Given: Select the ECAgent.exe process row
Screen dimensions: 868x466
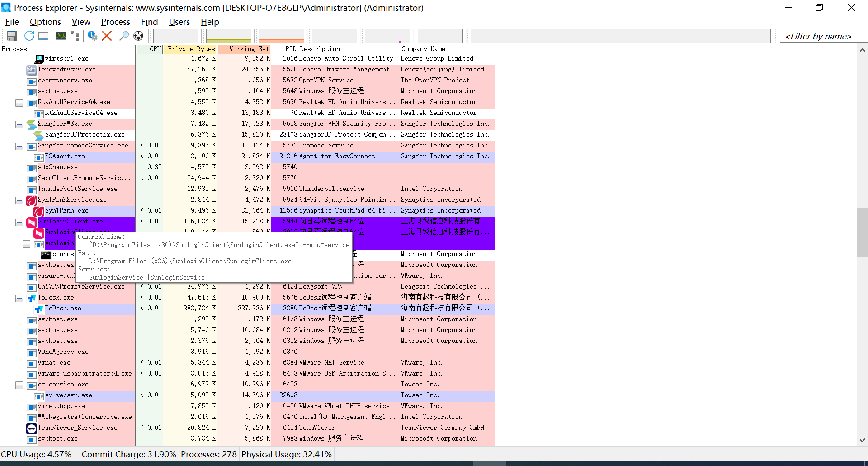Looking at the screenshot, I should click(247, 157).
